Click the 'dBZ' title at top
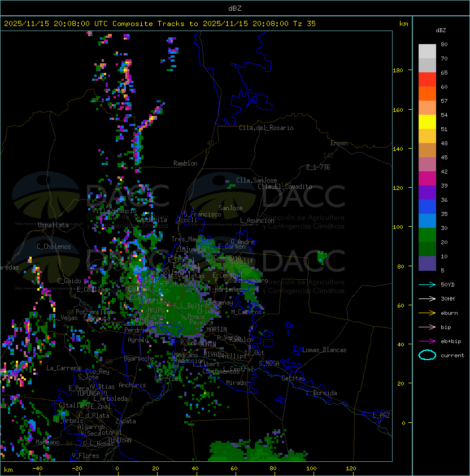Image resolution: width=470 pixels, height=476 pixels. tap(235, 8)
